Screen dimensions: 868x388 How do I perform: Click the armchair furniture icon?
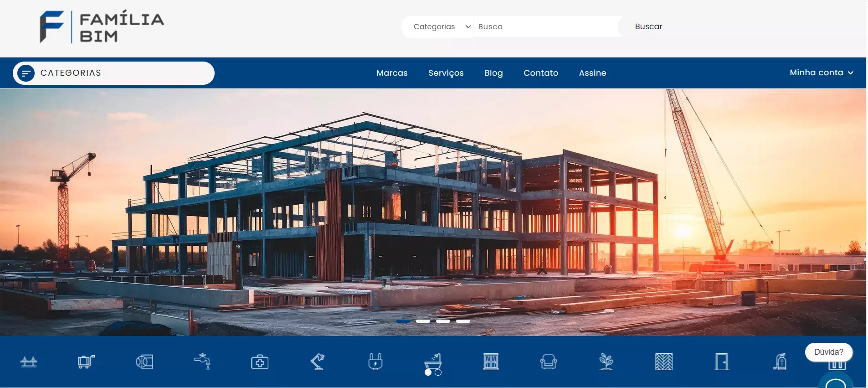(549, 362)
